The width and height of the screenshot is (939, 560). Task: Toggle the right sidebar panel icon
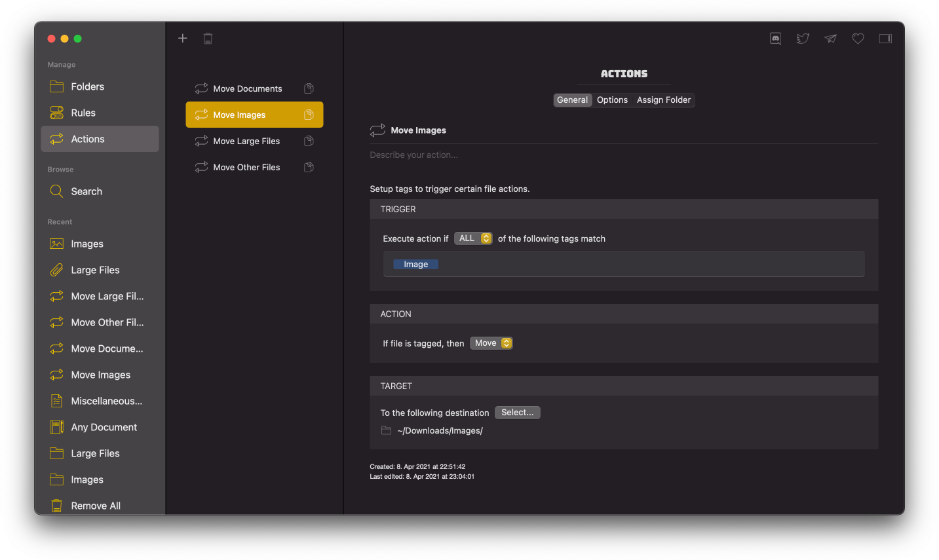pos(885,39)
